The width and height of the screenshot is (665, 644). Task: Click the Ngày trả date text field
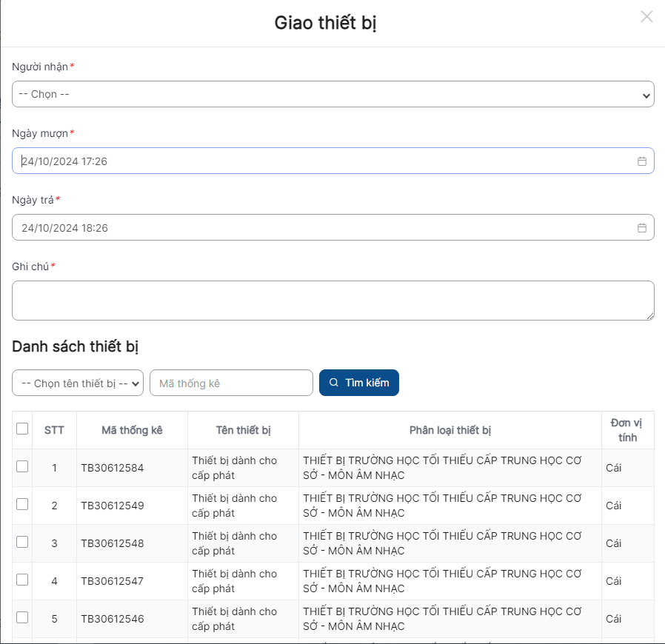click(x=318, y=228)
